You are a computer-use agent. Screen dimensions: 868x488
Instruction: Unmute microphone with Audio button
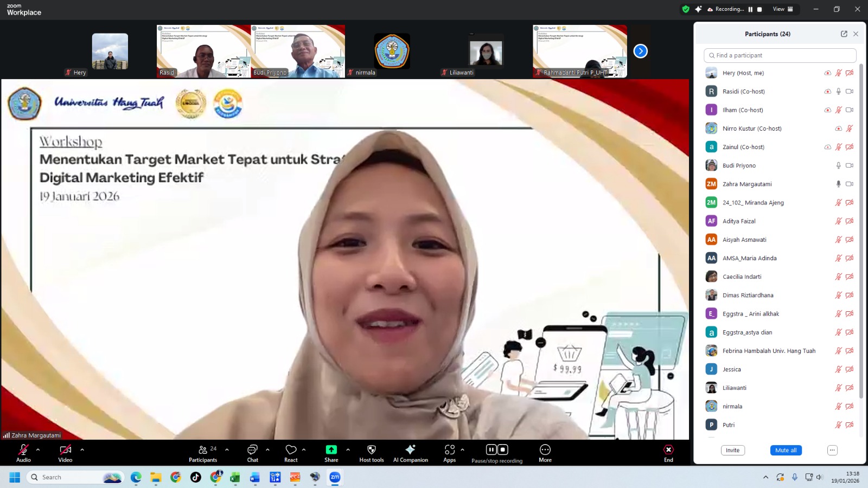23,450
